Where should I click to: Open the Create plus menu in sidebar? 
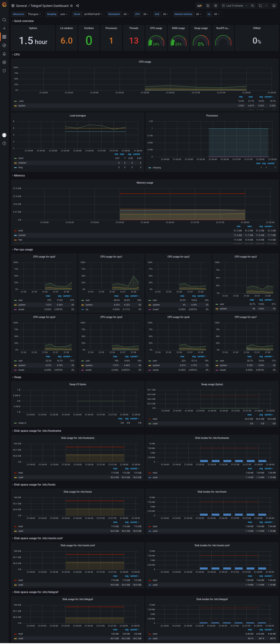tap(4, 28)
